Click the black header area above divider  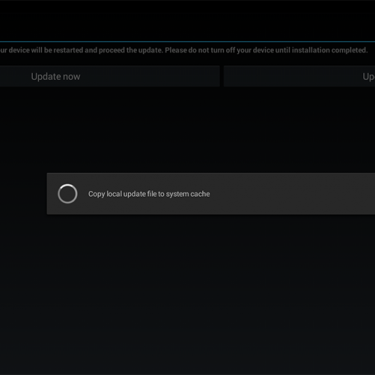(187, 21)
